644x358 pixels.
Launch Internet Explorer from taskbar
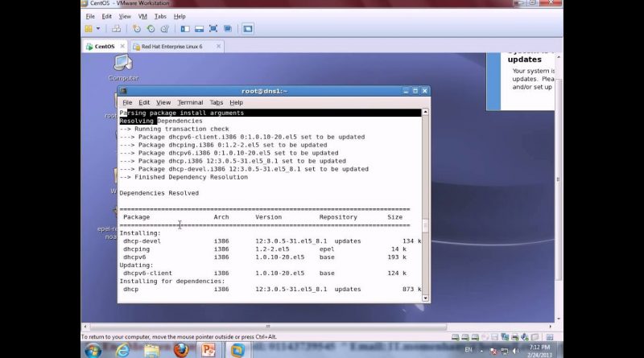tap(122, 350)
